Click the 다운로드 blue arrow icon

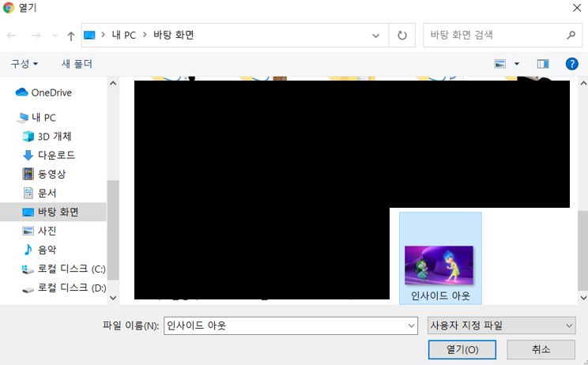coord(28,155)
